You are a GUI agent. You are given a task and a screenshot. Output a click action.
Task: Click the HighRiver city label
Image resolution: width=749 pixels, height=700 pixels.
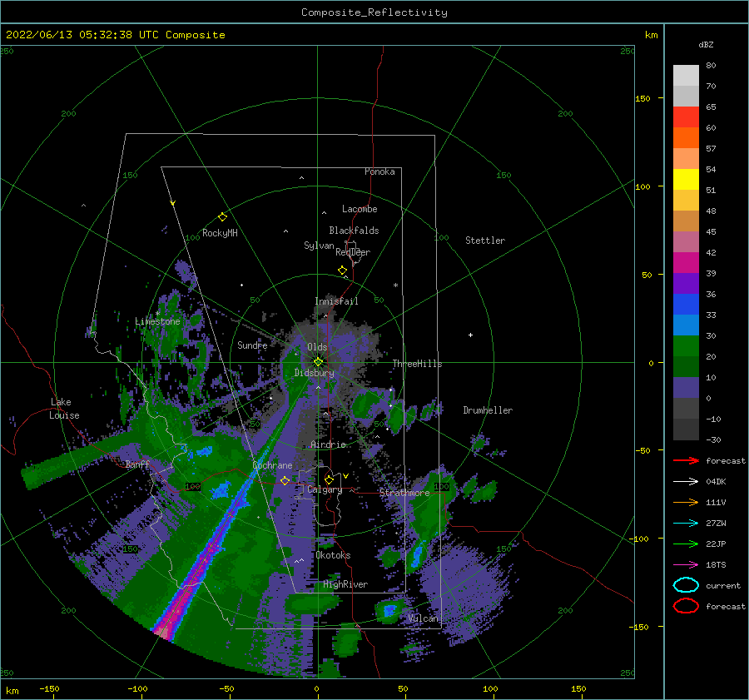(x=345, y=584)
